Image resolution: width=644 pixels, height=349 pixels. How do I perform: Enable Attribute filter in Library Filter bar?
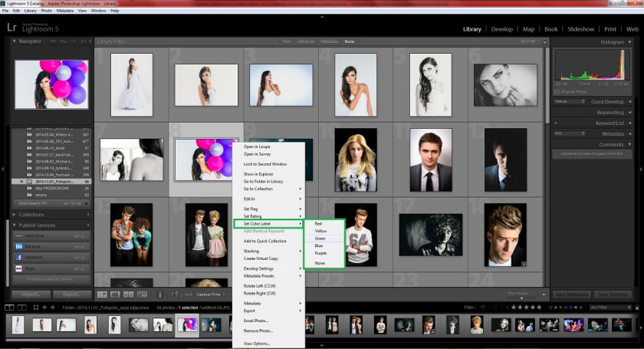point(305,41)
